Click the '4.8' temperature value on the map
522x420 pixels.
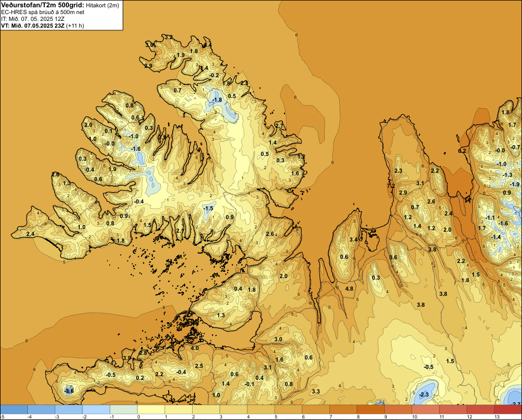(x=349, y=289)
